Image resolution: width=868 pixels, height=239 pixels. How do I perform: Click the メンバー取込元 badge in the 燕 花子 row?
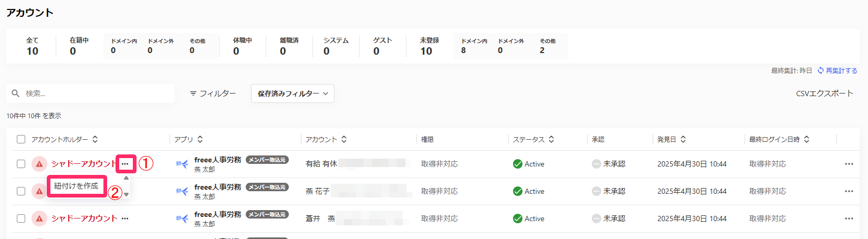coord(267,187)
